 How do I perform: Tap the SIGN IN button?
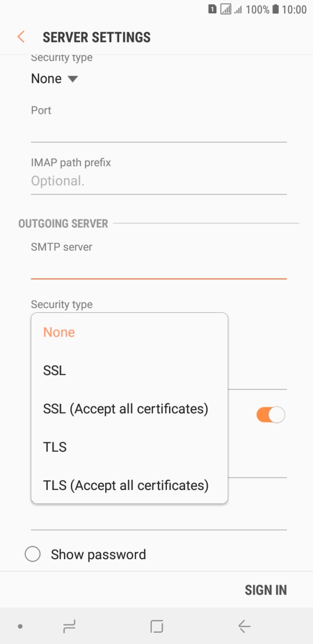click(x=266, y=590)
